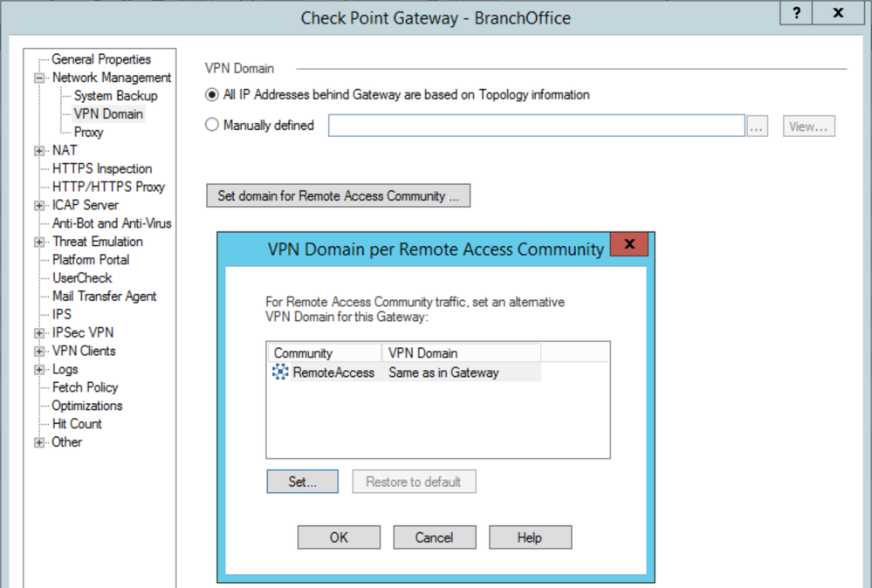The height and width of the screenshot is (588, 872).
Task: Expand the VPN Clients tree node
Action: coord(39,352)
